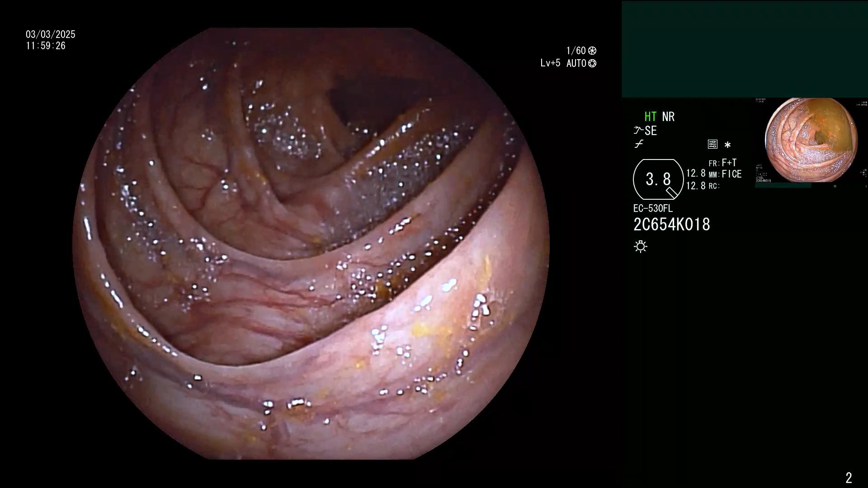Screen dimensions: 868x488
Task: Click the structure emphasis icon beside SE
Action: pos(638,131)
